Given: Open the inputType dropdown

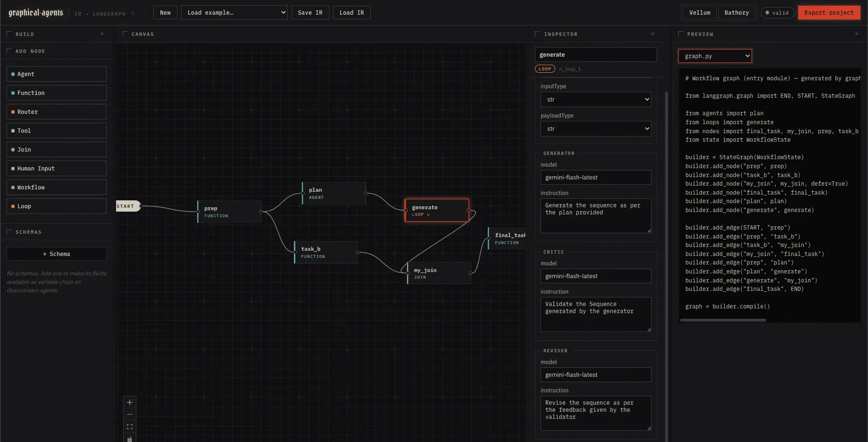Looking at the screenshot, I should point(596,100).
